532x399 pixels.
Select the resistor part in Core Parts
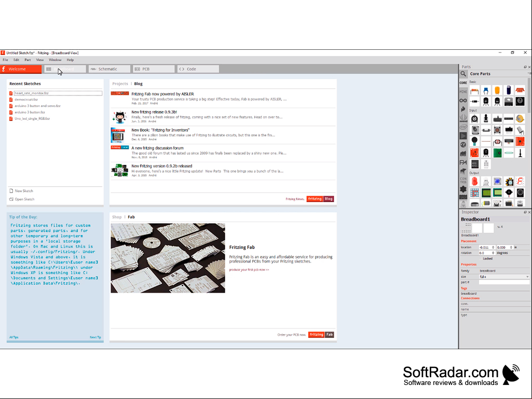tap(475, 91)
